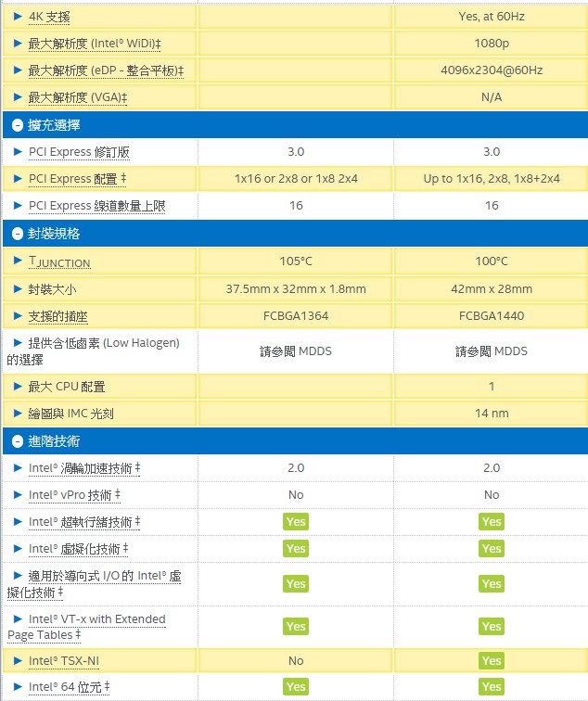The width and height of the screenshot is (588, 701).
Task: Expand the Intel 虛擬化技術 row arrow
Action: pos(18,548)
